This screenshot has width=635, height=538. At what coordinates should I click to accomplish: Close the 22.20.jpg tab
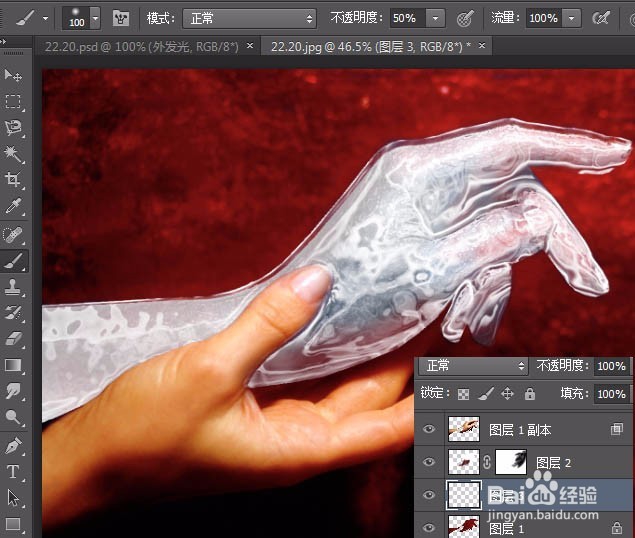pos(482,45)
